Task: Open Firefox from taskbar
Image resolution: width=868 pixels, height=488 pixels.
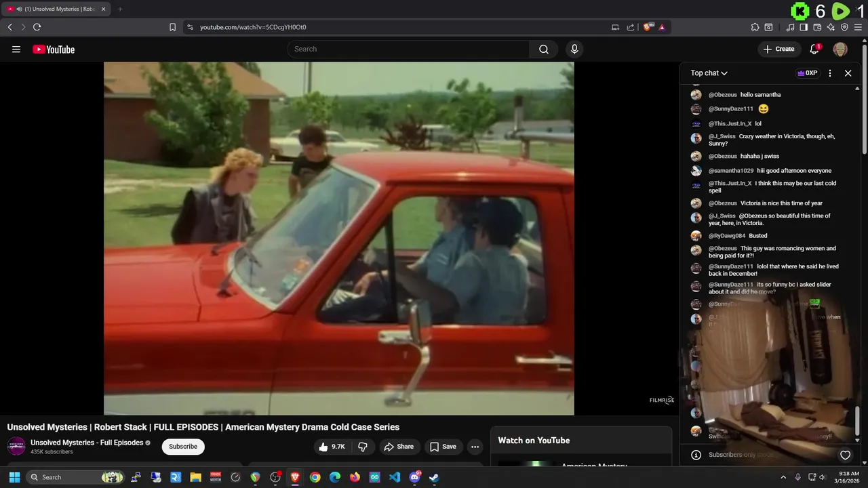Action: click(x=355, y=477)
